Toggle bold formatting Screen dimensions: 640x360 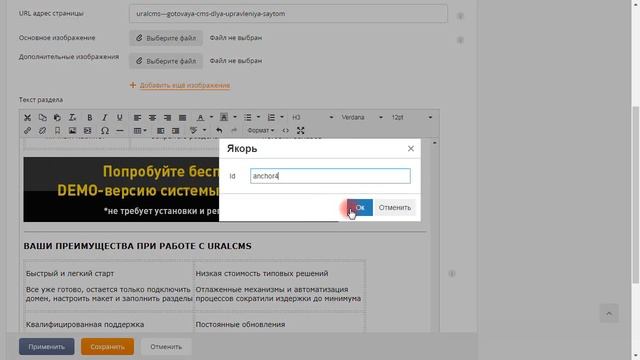(x=89, y=118)
